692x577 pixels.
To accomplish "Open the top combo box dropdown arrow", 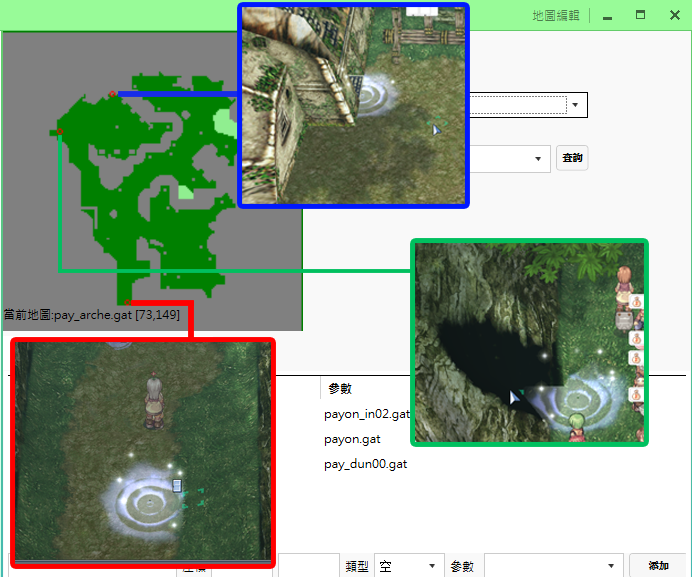I will [576, 104].
